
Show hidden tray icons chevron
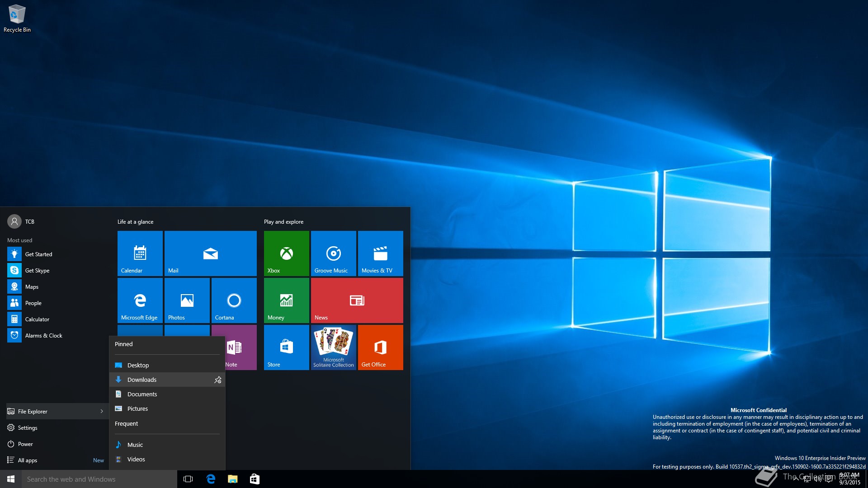point(796,479)
